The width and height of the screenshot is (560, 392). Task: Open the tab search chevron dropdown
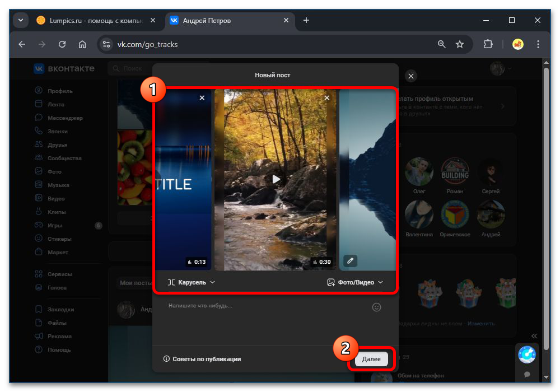21,21
